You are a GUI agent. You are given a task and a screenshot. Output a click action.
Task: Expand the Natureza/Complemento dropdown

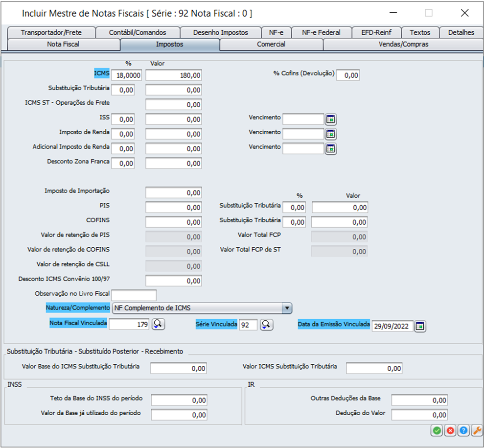287,308
